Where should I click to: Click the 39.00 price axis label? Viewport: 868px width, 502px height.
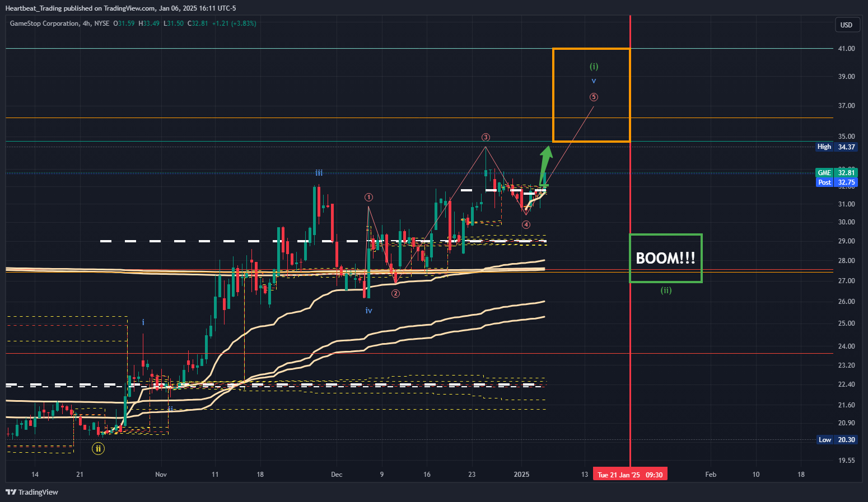click(x=846, y=77)
